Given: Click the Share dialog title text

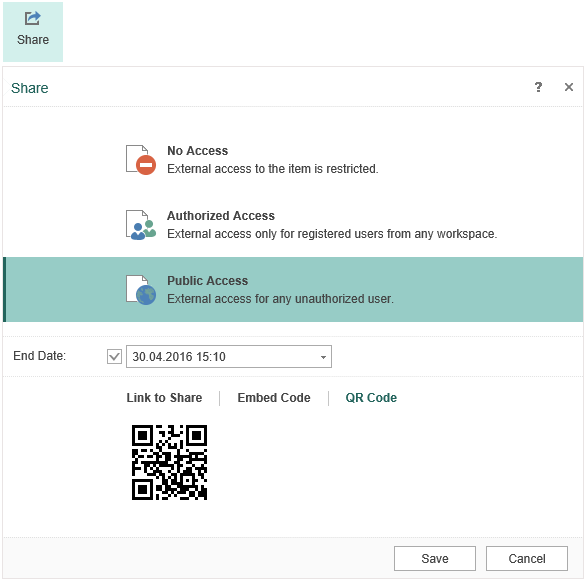Looking at the screenshot, I should [x=30, y=88].
